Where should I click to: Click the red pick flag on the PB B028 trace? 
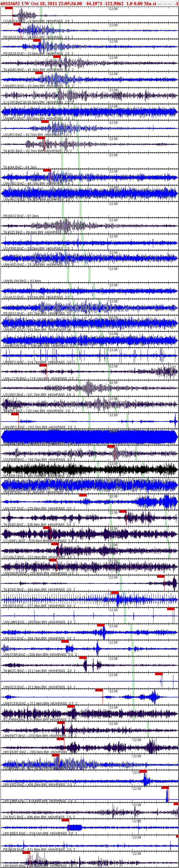pyautogui.click(x=37, y=40)
